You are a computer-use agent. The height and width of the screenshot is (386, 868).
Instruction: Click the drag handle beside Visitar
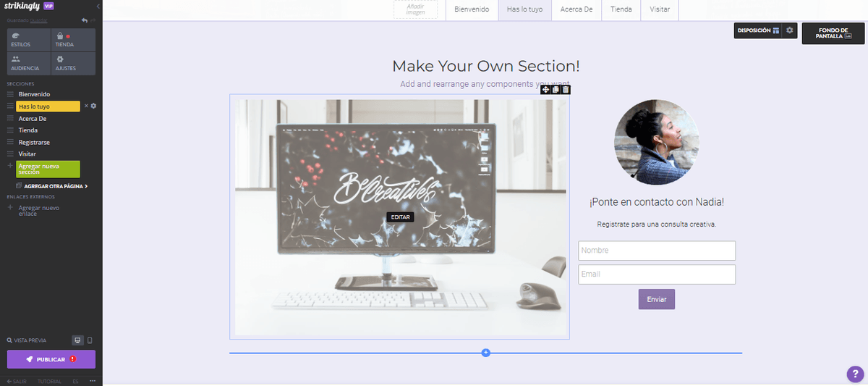click(x=10, y=154)
